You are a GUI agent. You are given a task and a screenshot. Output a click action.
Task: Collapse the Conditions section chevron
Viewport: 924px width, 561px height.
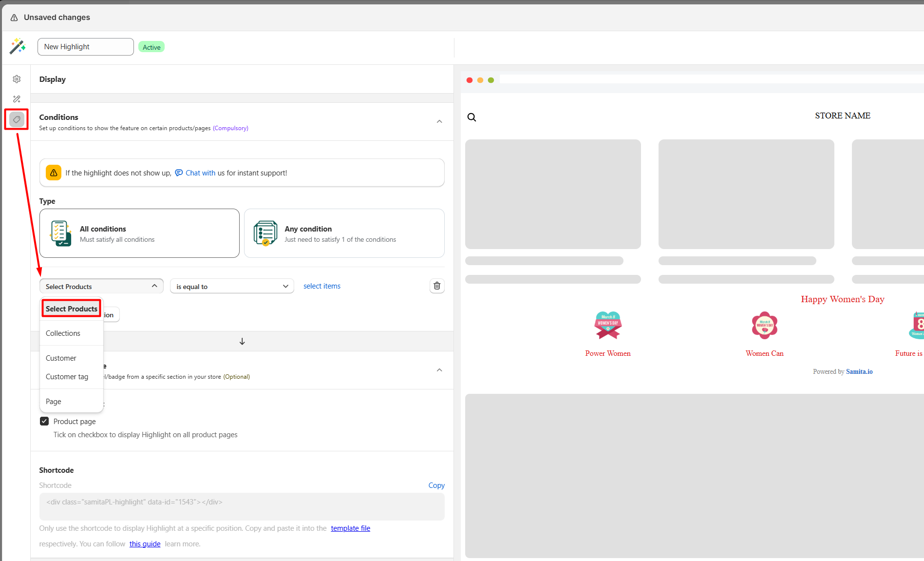click(439, 121)
